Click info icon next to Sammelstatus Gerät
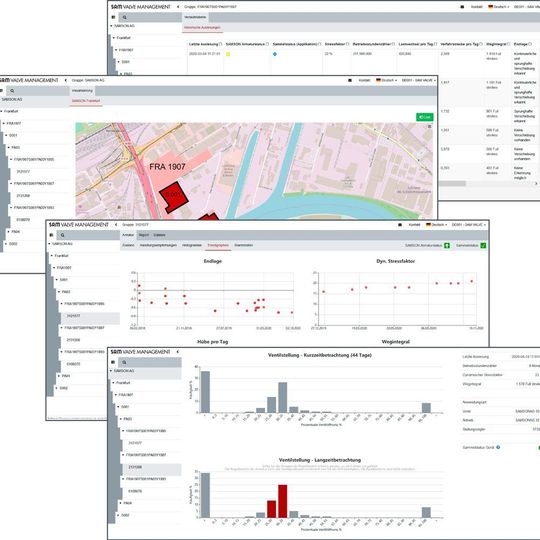The height and width of the screenshot is (540, 540). tap(498, 447)
